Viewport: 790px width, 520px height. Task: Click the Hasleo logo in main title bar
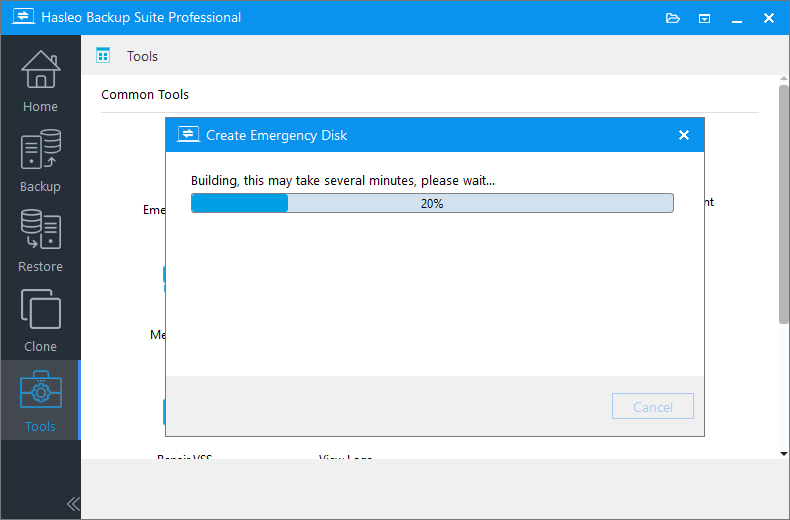(18, 18)
